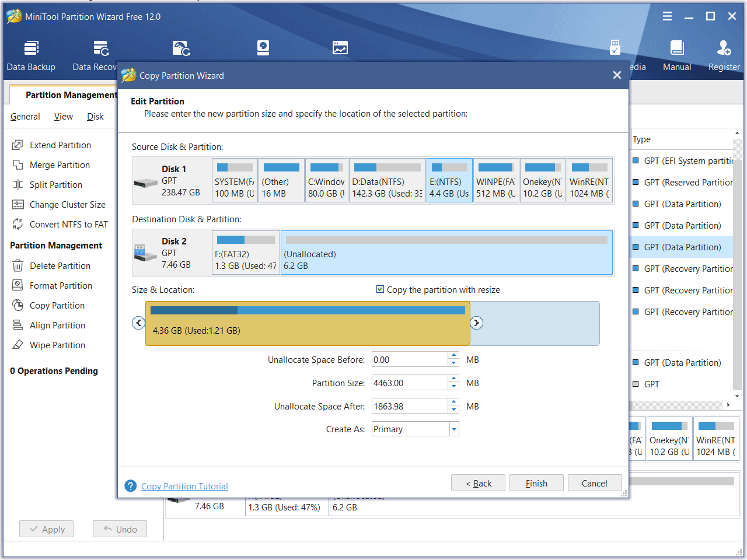Open the hamburger menu in title bar

[x=668, y=16]
